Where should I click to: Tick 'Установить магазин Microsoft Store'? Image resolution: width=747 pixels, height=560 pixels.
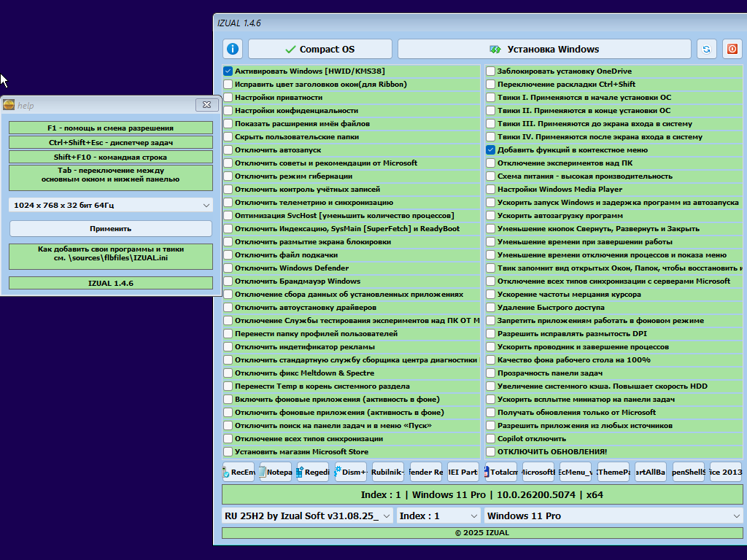(228, 451)
